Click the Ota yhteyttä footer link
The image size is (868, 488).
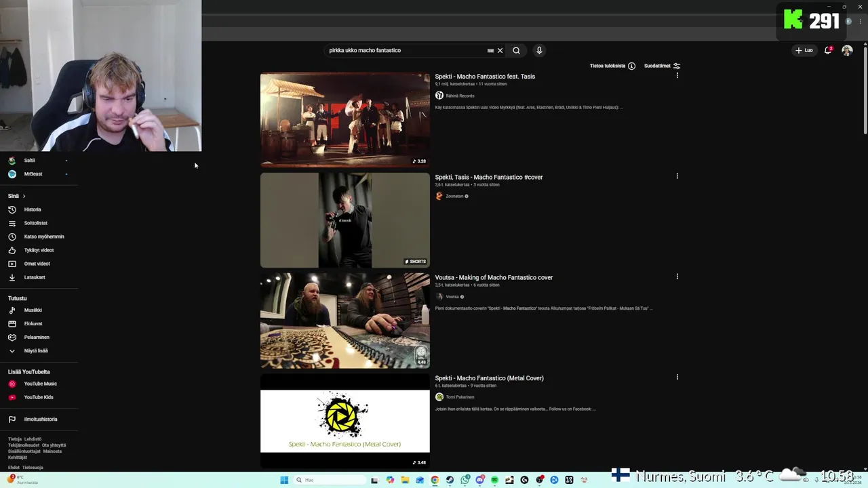point(54,445)
